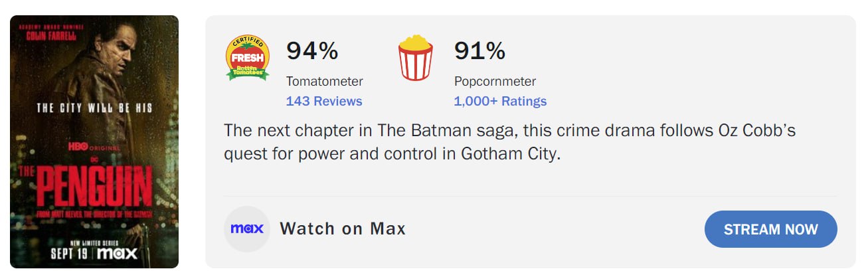Click the Max logo at poster bottom

coord(118,253)
